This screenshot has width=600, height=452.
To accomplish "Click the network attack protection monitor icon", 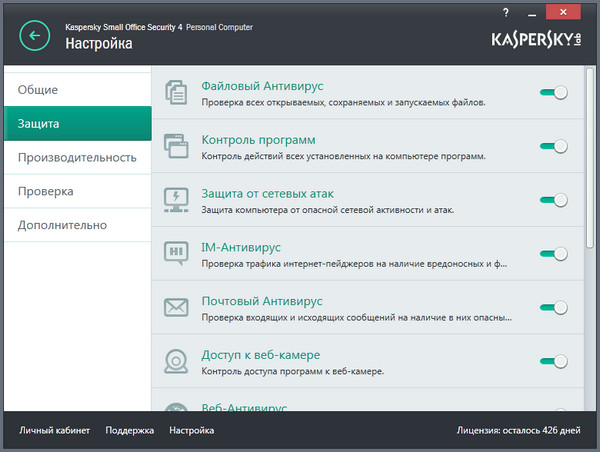I will (176, 200).
